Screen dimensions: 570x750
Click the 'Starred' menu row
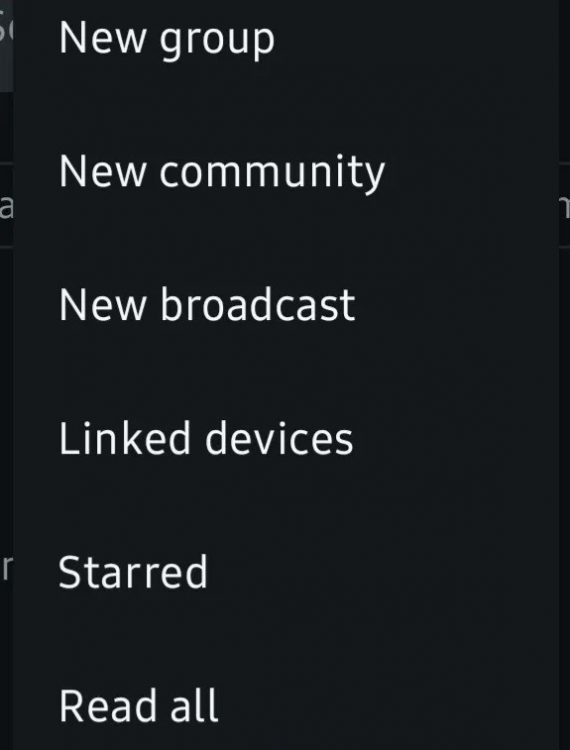coord(285,572)
